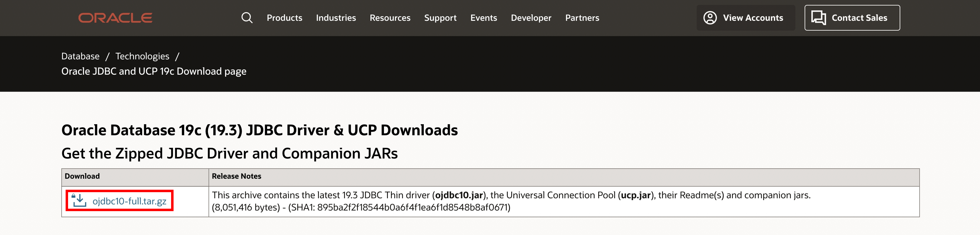This screenshot has width=980, height=235.
Task: Open the Resources menu
Action: tap(390, 18)
